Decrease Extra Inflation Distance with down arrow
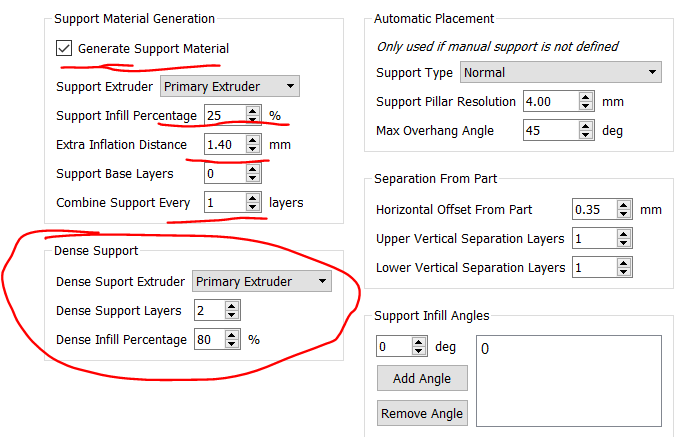The width and height of the screenshot is (694, 437). [253, 150]
